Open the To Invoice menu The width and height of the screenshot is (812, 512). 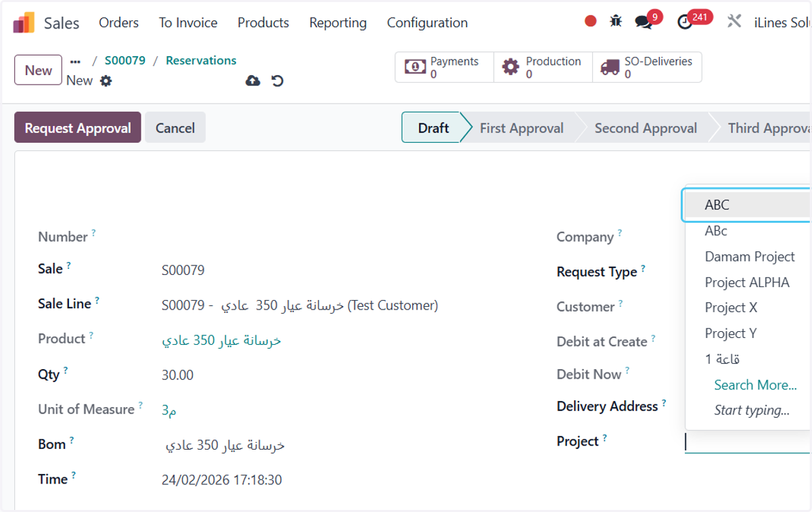pos(188,22)
